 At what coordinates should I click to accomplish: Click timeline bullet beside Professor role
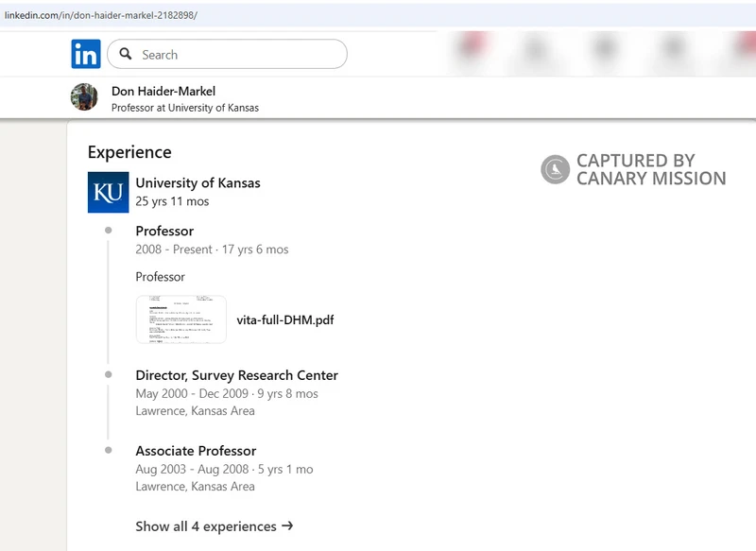click(x=109, y=231)
